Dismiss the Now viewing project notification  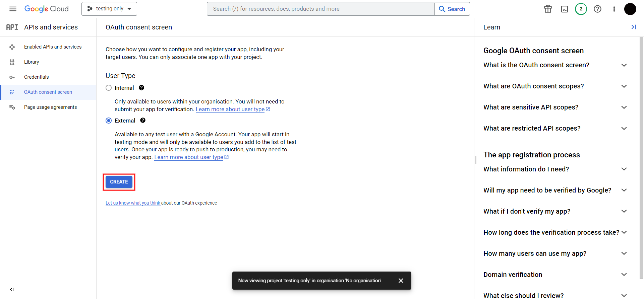point(401,281)
